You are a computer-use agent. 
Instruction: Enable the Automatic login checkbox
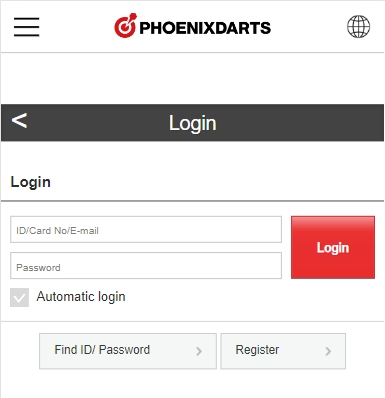point(19,297)
